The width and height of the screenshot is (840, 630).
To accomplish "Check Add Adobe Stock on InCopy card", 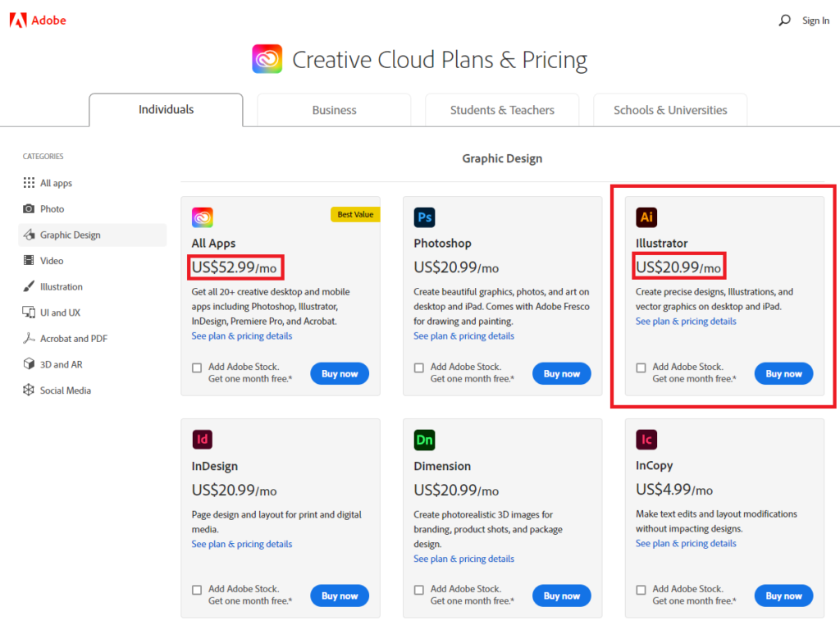I will tap(641, 590).
